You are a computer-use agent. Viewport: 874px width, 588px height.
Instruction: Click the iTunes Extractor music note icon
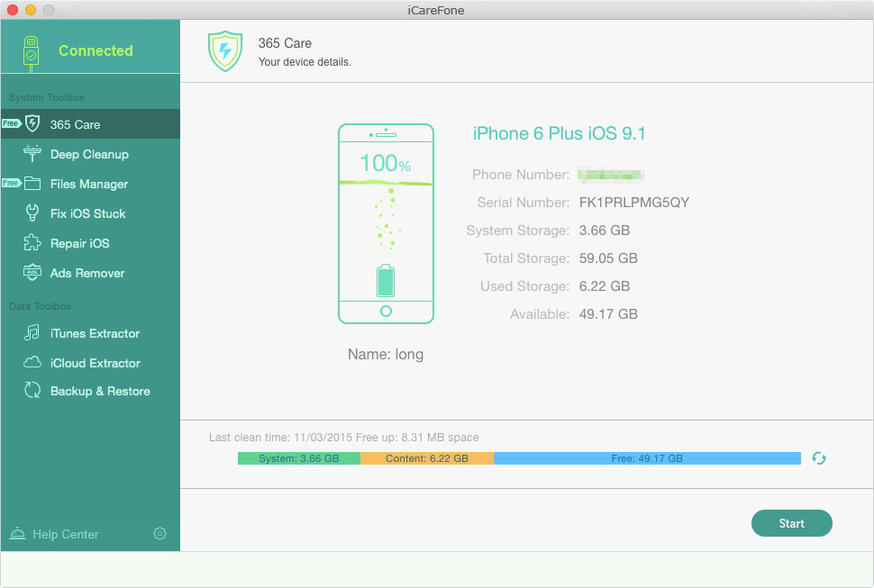point(32,332)
